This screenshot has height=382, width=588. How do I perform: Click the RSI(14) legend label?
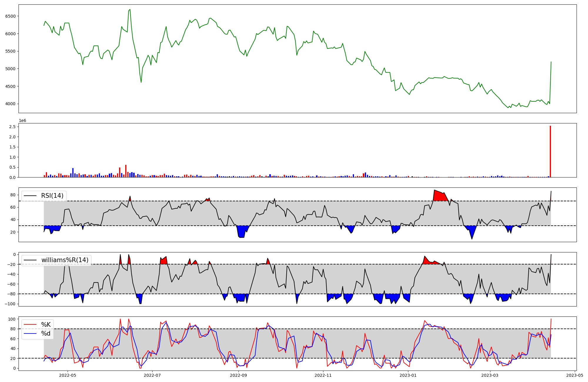click(x=52, y=196)
